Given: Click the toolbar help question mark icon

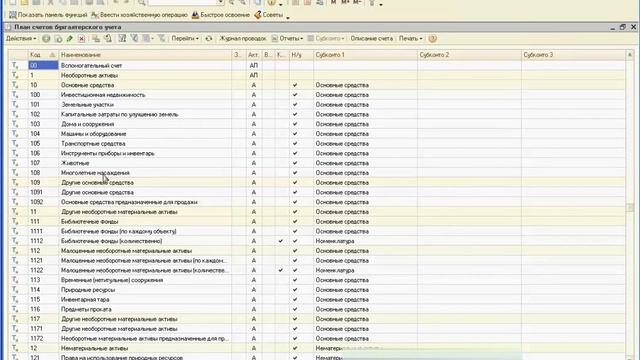Looking at the screenshot, I should (433, 39).
